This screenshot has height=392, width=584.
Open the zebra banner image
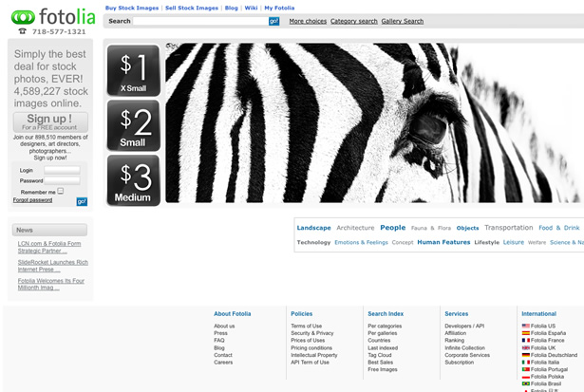tap(374, 122)
